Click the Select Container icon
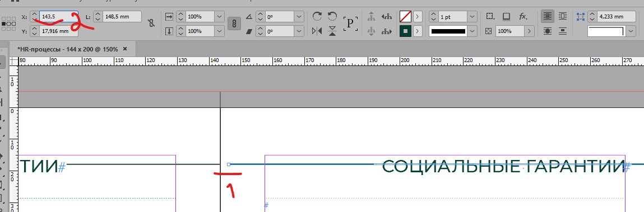Viewport: 644px width, 212px height. 371,16
